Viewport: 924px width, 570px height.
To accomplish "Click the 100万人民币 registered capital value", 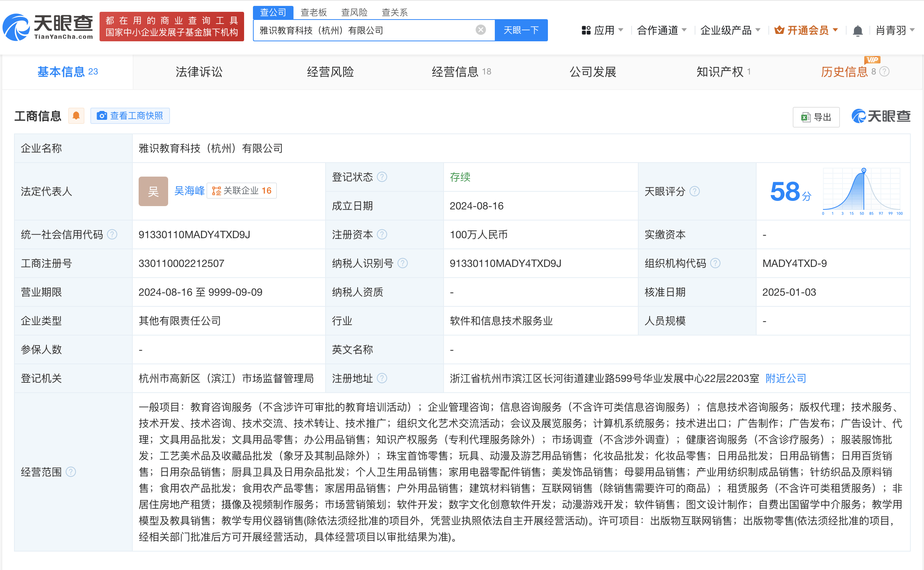I will click(478, 234).
